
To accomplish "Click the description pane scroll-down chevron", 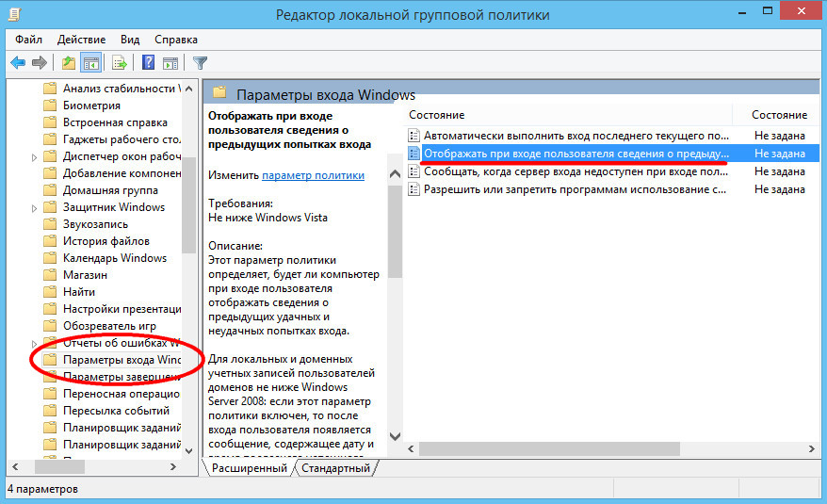I will [395, 436].
